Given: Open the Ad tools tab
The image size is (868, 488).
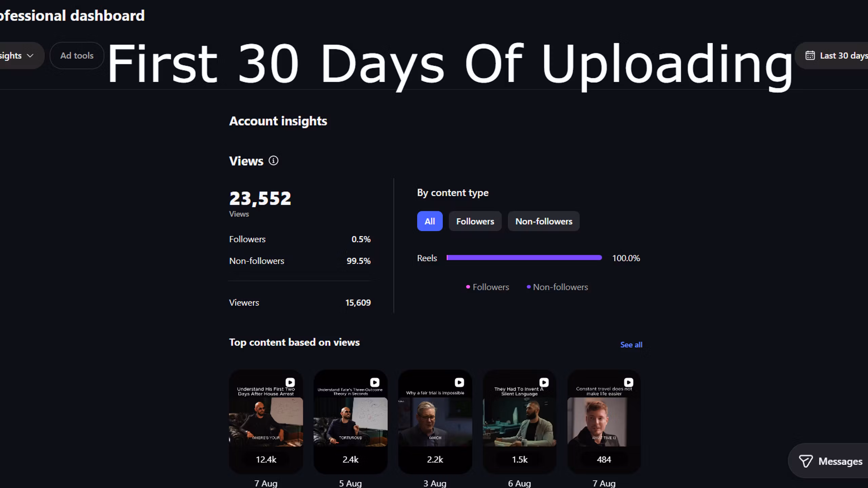Looking at the screenshot, I should [x=77, y=56].
